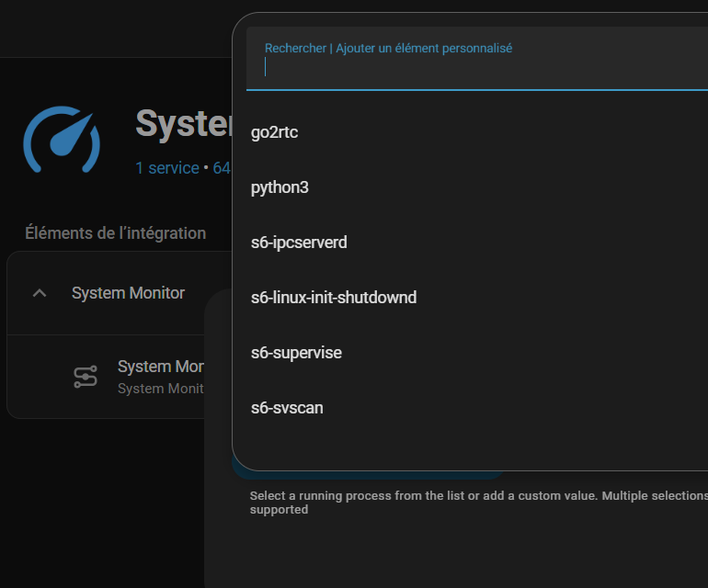The width and height of the screenshot is (708, 588).
Task: Pick the s6-ipcserverd process option
Action: (x=299, y=243)
